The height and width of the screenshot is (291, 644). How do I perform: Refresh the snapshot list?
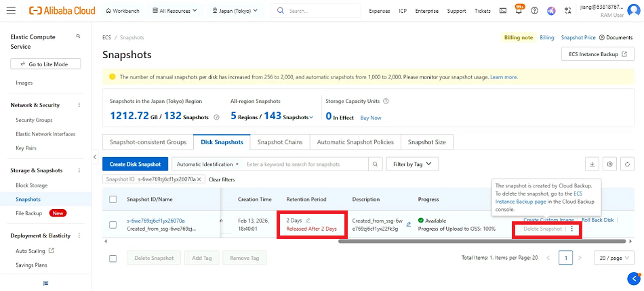click(x=627, y=164)
